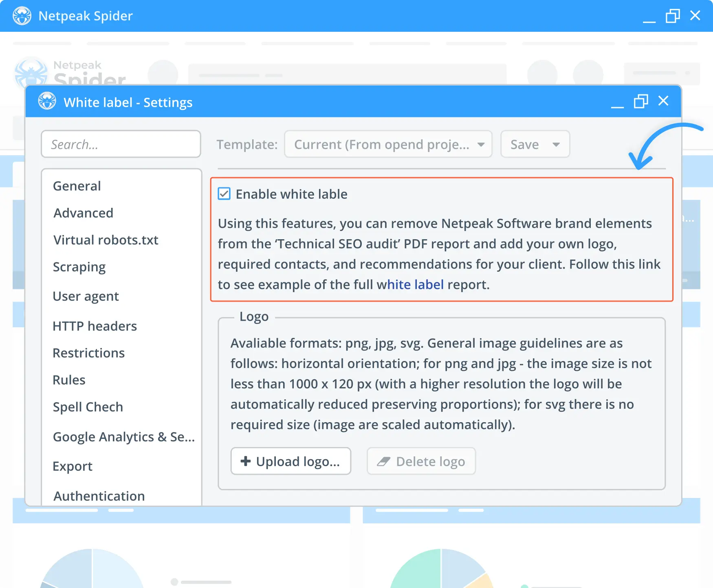Restore the Netpeak Spider main window
713x588 pixels.
click(673, 16)
